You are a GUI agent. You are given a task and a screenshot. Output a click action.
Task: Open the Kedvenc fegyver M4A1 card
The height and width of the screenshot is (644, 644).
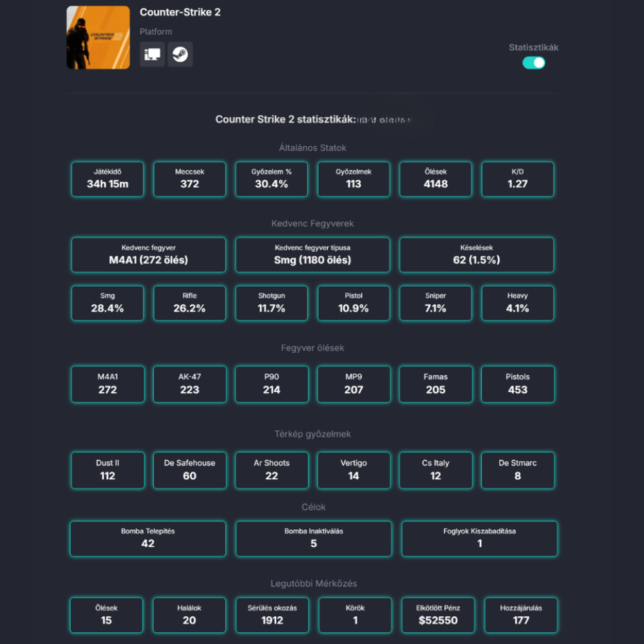click(x=148, y=255)
